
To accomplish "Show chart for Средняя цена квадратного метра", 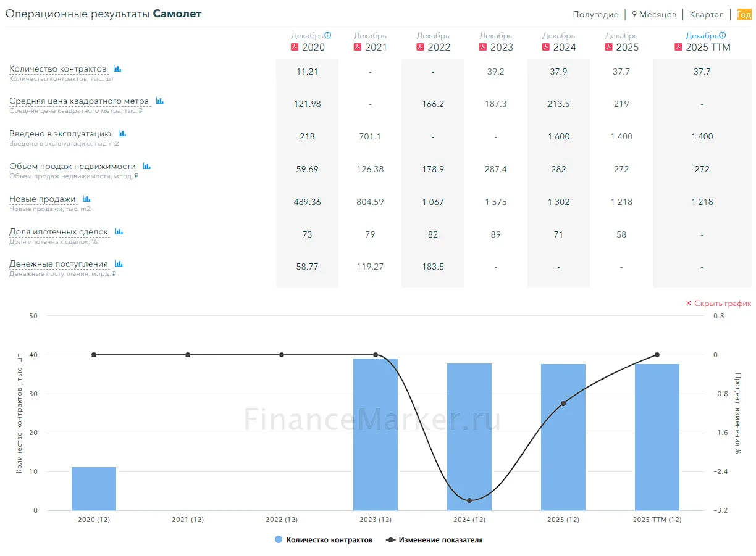I will (x=159, y=101).
